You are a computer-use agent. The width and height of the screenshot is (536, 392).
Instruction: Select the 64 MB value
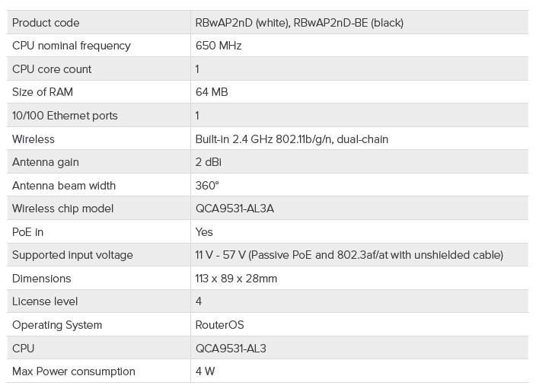pyautogui.click(x=212, y=92)
